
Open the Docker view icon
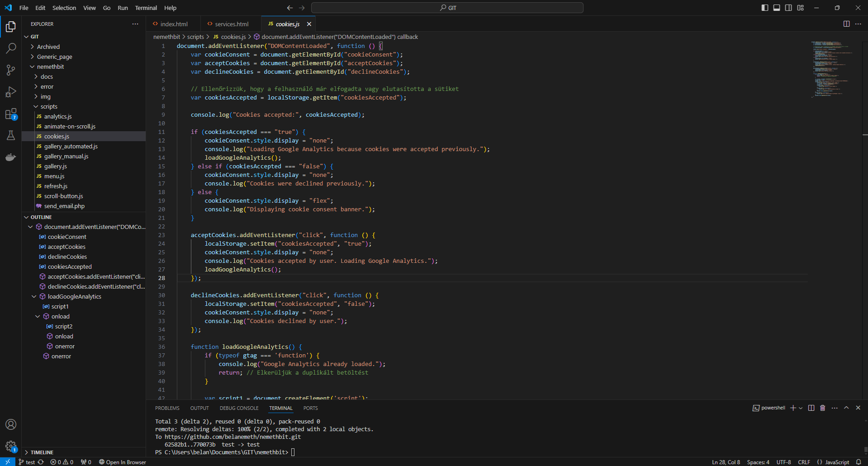[x=11, y=157]
